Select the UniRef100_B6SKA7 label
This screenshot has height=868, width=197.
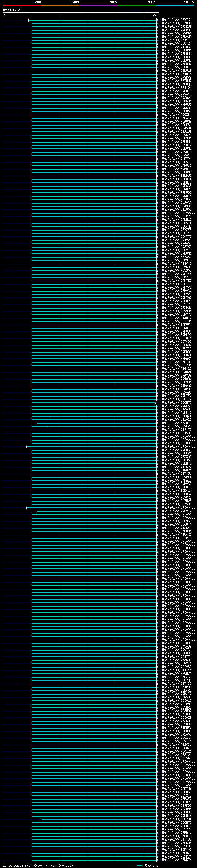[176, 345]
